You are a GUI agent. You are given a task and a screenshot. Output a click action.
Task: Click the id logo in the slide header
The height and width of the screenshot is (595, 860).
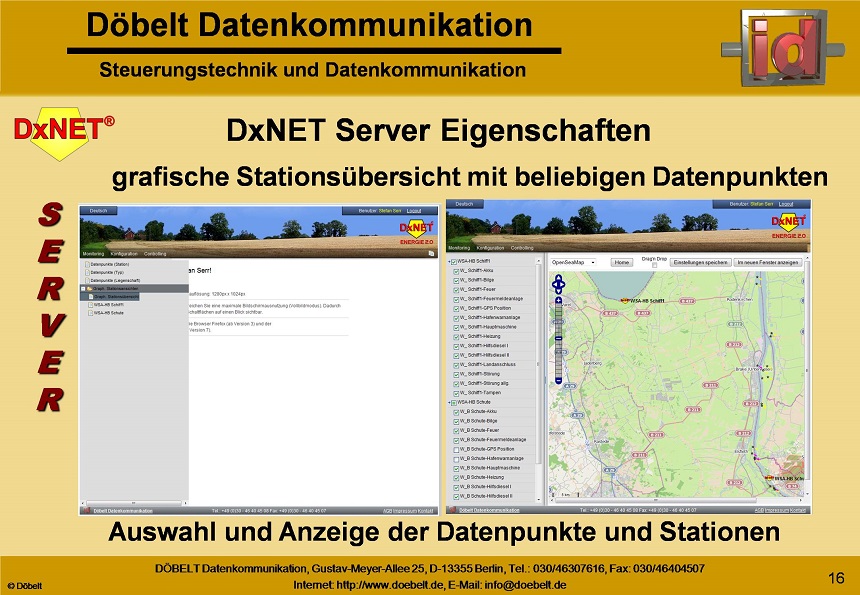[x=783, y=47]
